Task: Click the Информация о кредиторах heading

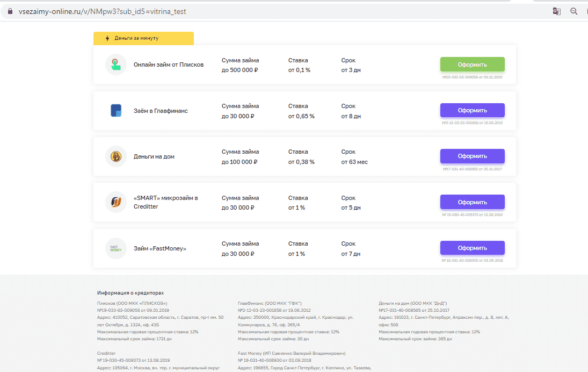Action: click(x=130, y=293)
